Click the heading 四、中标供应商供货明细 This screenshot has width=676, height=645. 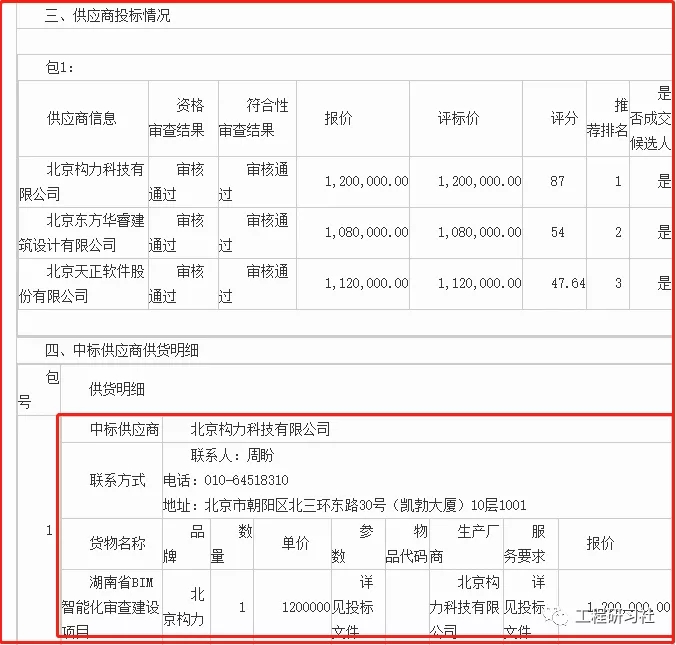click(122, 351)
